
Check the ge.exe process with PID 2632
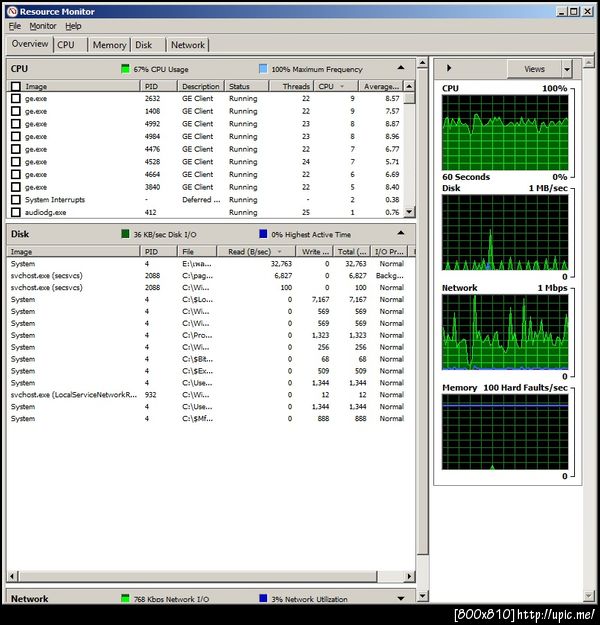pos(16,98)
